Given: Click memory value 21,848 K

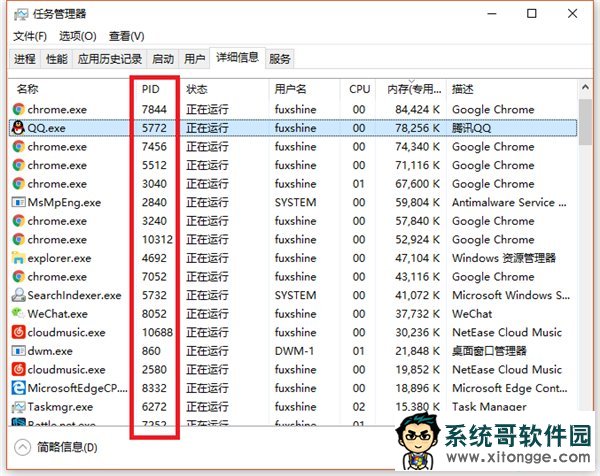Looking at the screenshot, I should (417, 351).
